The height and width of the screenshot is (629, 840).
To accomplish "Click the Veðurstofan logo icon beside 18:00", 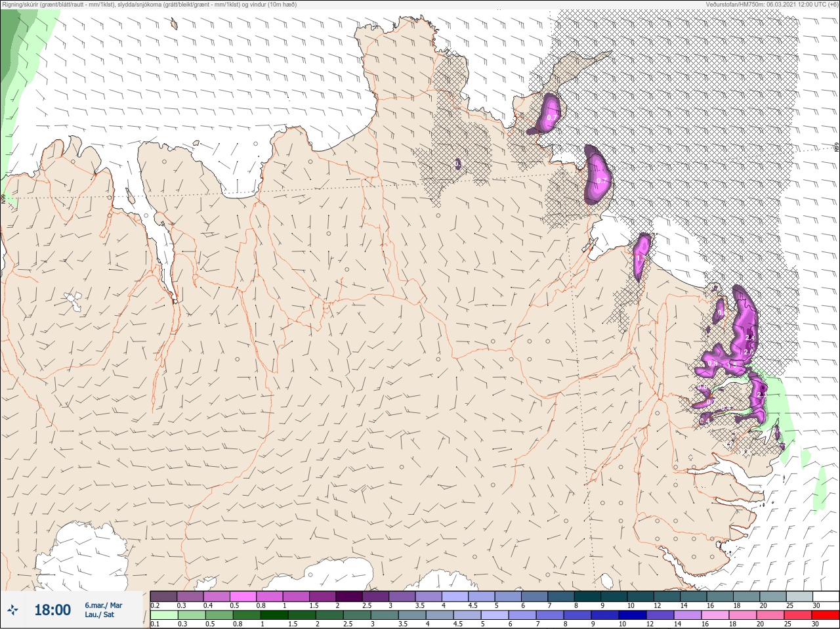I will pos(12,610).
